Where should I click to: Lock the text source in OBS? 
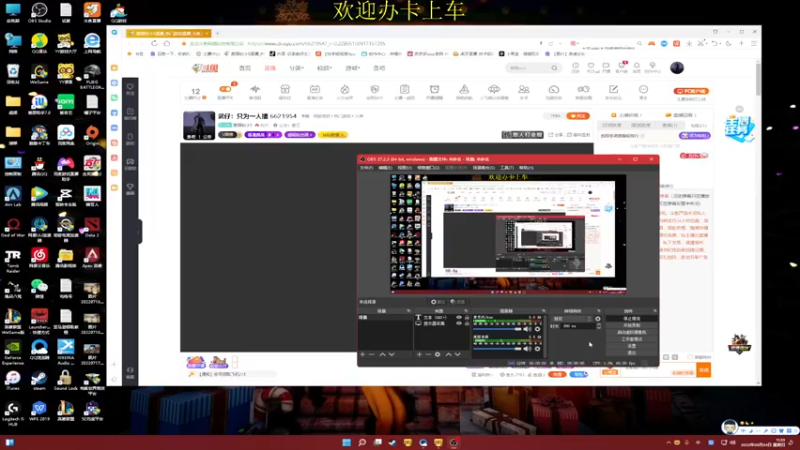tap(467, 317)
